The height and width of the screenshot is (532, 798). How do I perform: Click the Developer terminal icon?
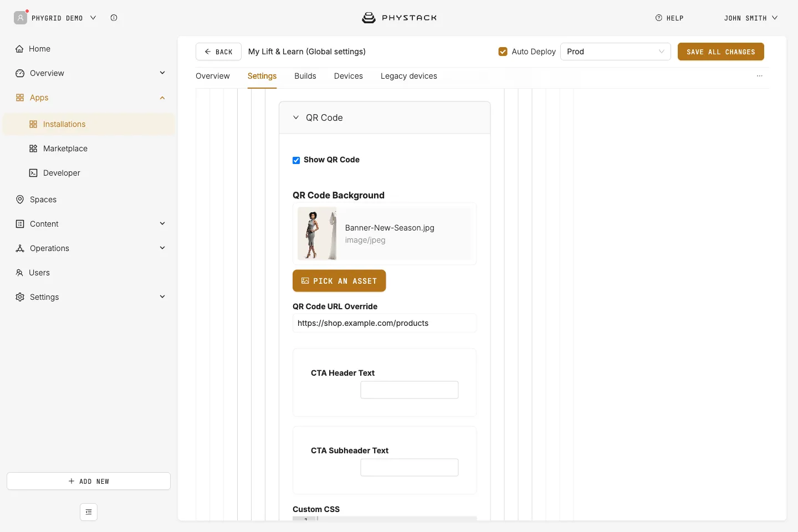pos(33,173)
